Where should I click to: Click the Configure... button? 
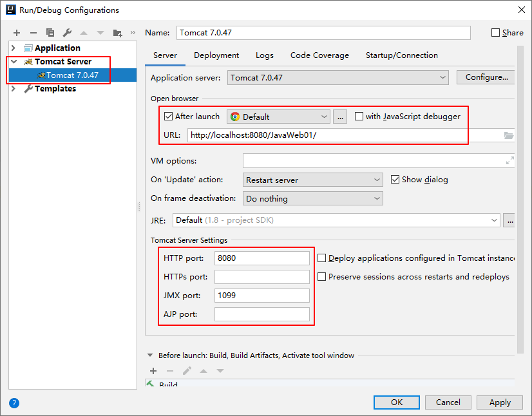coord(486,77)
